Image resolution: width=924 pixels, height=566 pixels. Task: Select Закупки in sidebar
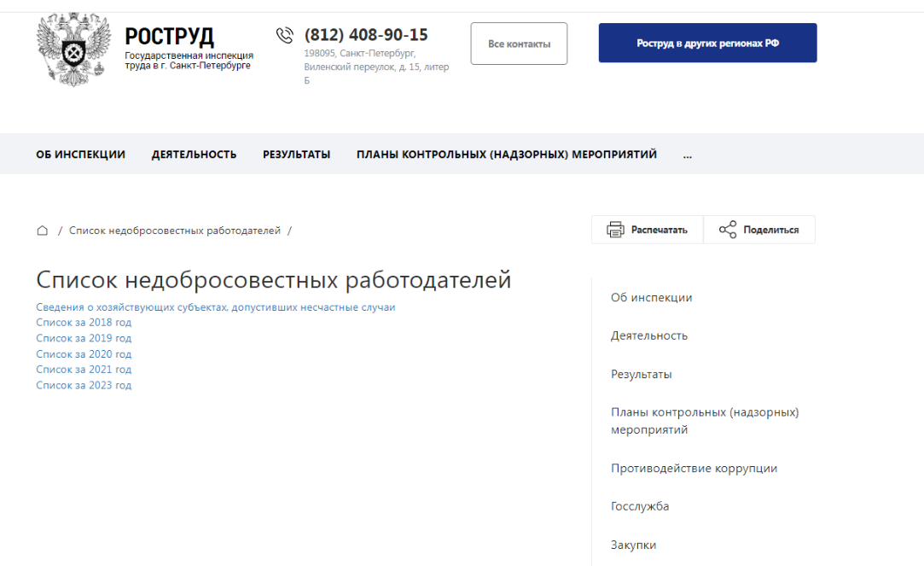coord(633,546)
